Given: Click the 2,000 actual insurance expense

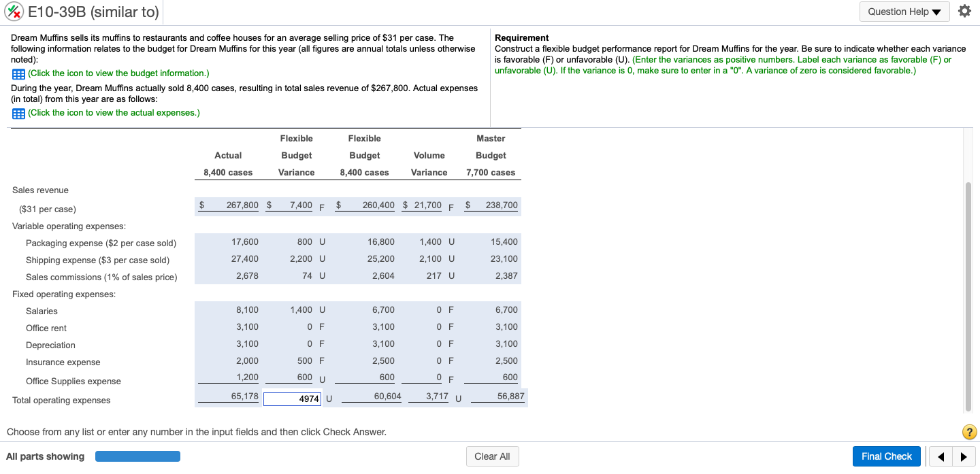Looking at the screenshot, I should coord(247,361).
